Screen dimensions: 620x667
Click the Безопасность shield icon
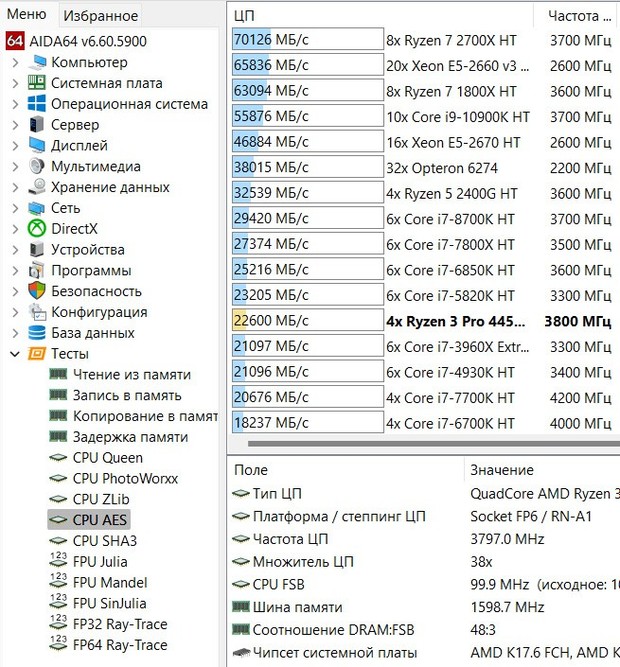37,291
